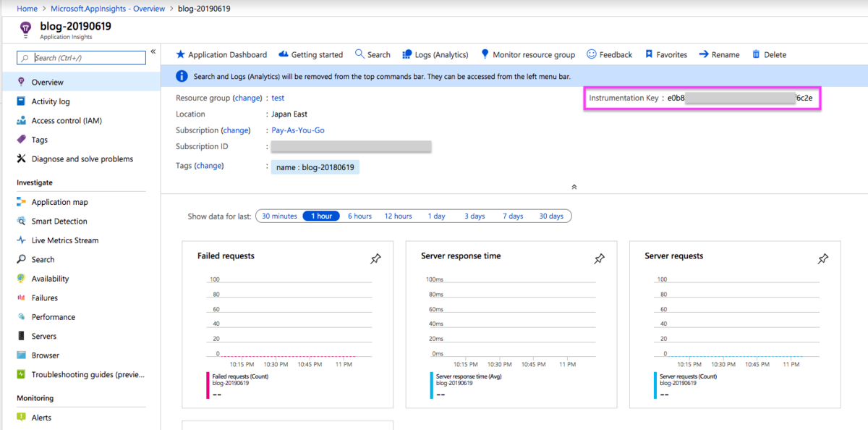Screen dimensions: 868x430
Task: Show data for last 30 minutes
Action: click(279, 216)
